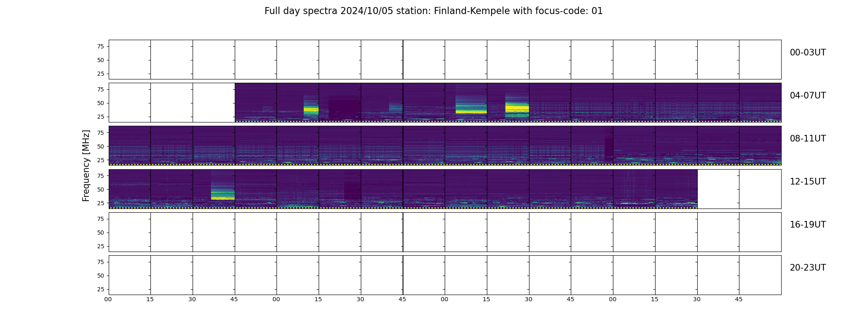Image resolution: width=868 pixels, height=331 pixels.
Task: Click the bright yellow burst in 12-15UT row
Action: pyautogui.click(x=223, y=194)
